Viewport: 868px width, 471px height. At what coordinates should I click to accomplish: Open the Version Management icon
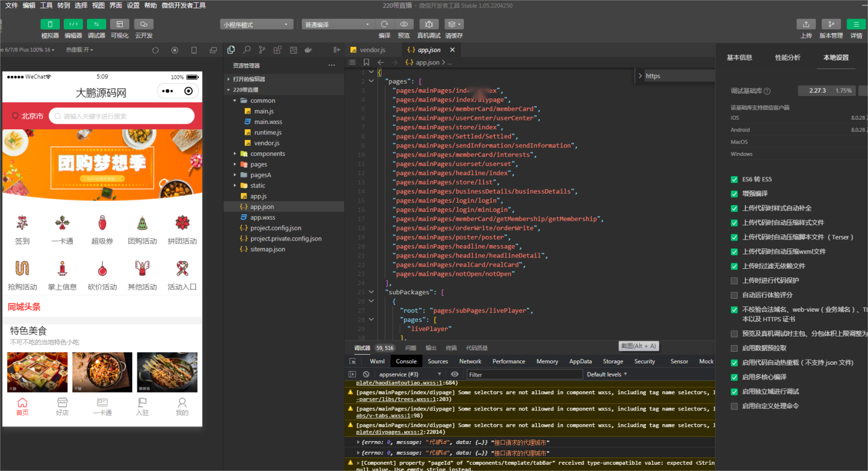coord(831,24)
